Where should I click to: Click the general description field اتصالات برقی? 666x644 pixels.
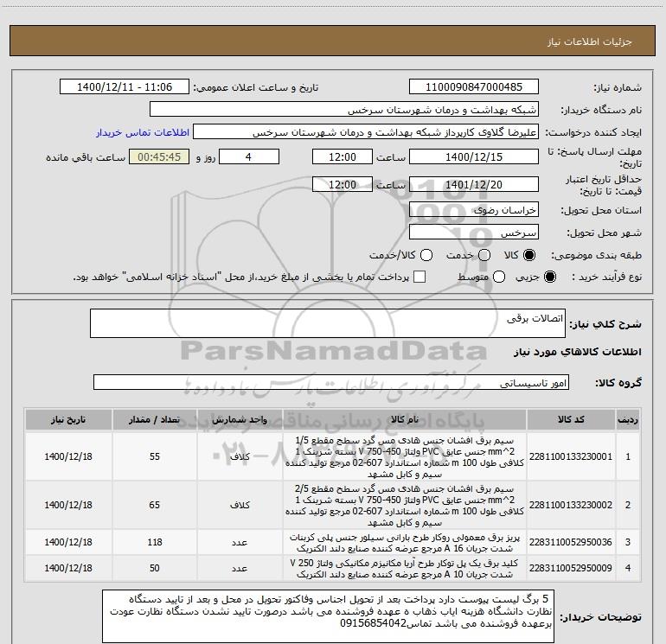point(328,323)
